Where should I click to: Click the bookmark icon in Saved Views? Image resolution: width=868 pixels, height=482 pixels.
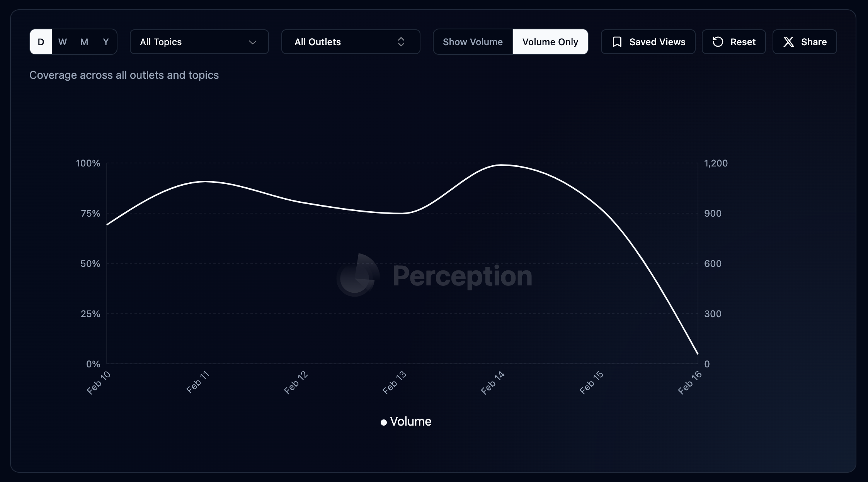tap(617, 42)
